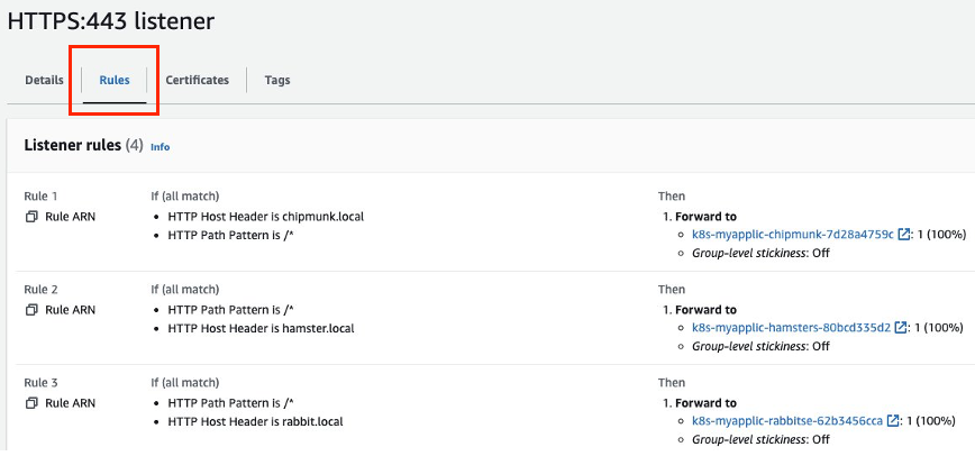Open the Certificates tab

(x=197, y=80)
